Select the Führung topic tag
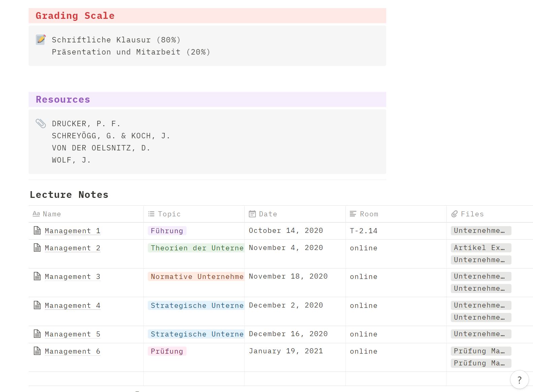This screenshot has height=392, width=533. [x=167, y=231]
